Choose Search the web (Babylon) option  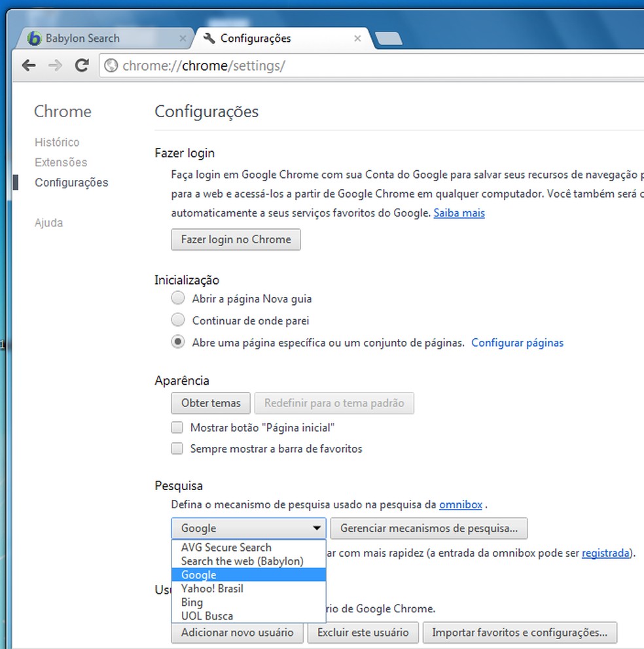click(249, 561)
